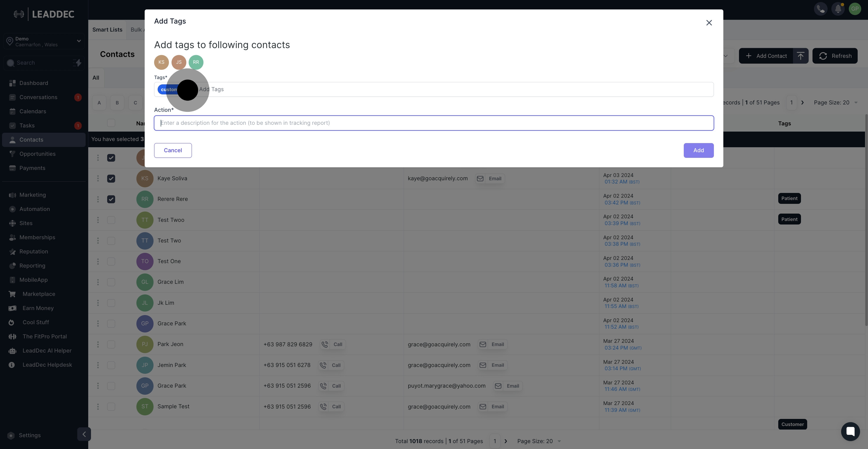
Task: Refresh the contacts list
Action: (835, 56)
